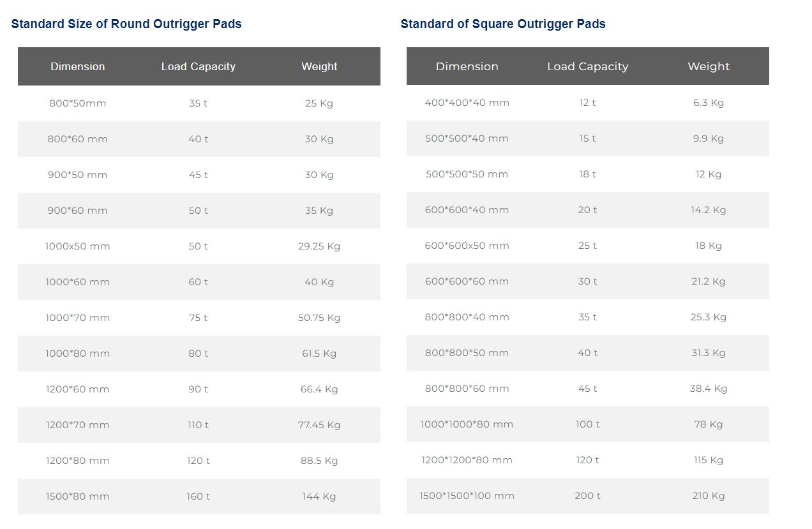This screenshot has width=812, height=529.
Task: Click the Load Capacity header in the round pads table
Action: click(x=199, y=66)
